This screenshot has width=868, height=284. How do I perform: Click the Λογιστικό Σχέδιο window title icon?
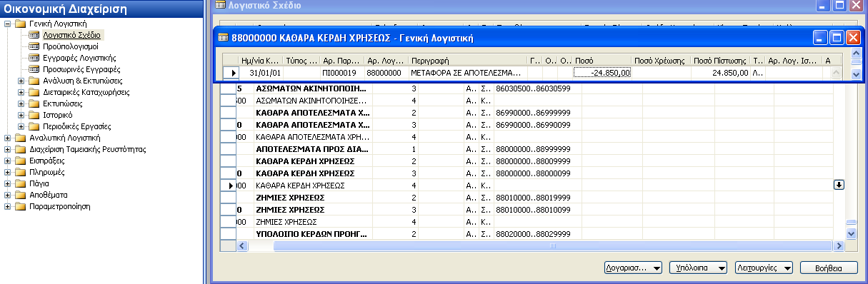click(x=220, y=5)
